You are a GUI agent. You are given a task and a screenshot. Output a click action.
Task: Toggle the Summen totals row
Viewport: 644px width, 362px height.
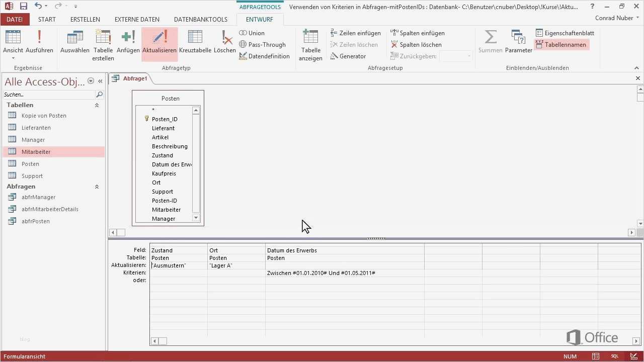tap(491, 42)
